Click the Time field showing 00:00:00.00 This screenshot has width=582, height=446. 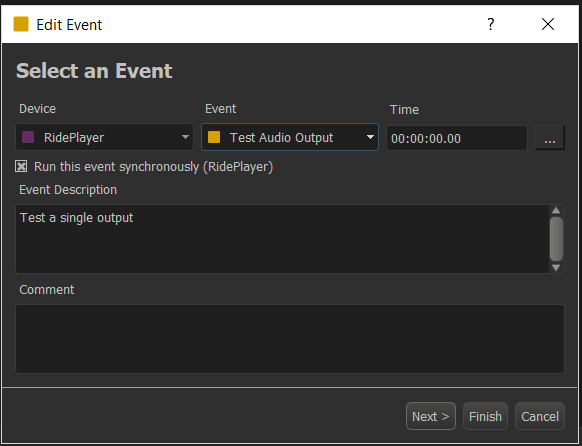(x=457, y=138)
